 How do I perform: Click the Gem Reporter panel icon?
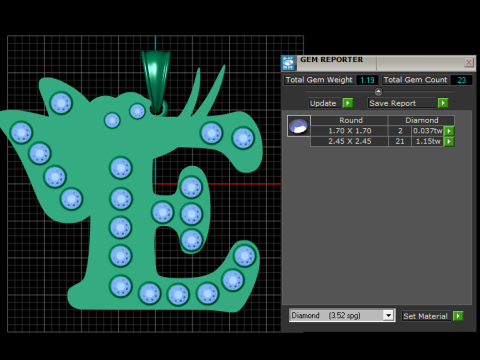(289, 63)
